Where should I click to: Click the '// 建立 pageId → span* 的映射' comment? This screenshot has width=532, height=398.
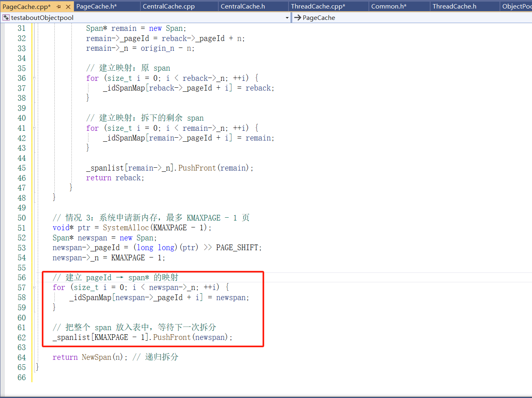116,278
